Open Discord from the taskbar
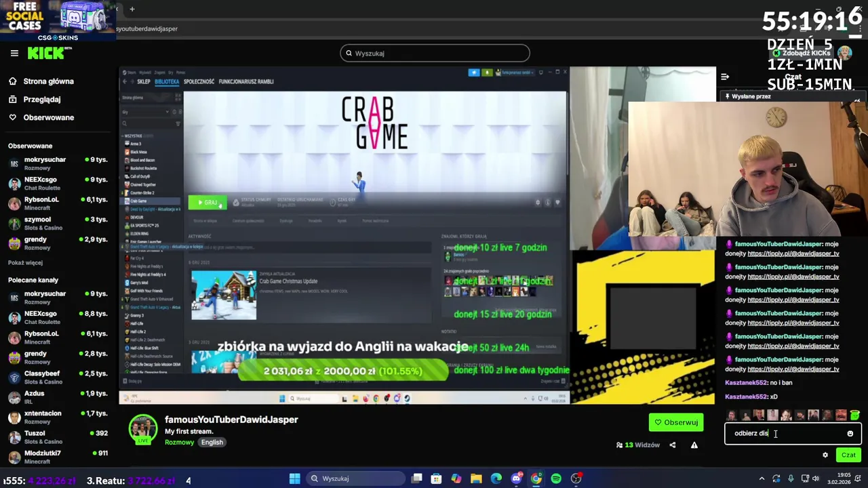 coord(516,479)
